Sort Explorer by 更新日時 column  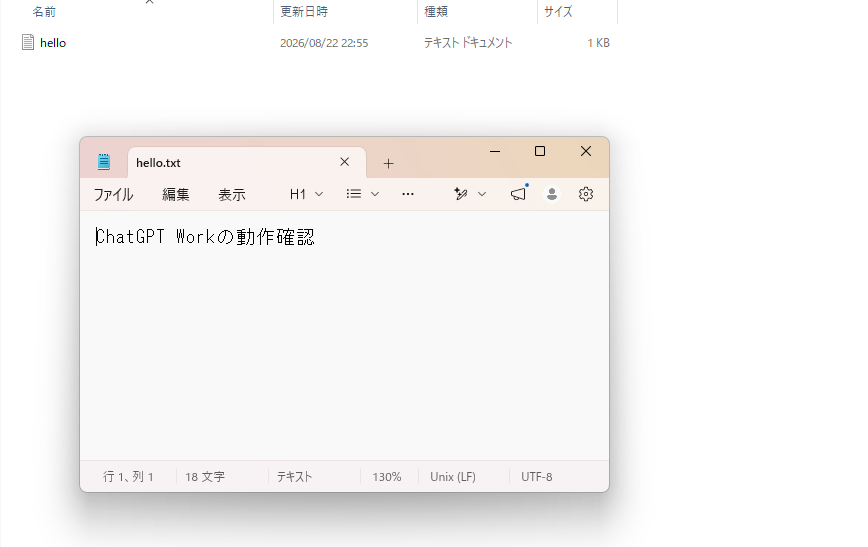click(x=304, y=12)
